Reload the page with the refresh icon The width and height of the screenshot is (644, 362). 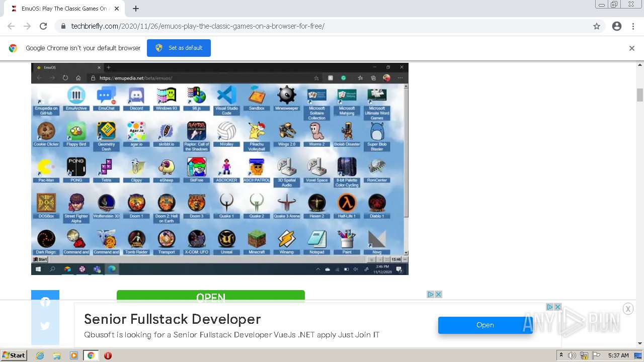43,26
